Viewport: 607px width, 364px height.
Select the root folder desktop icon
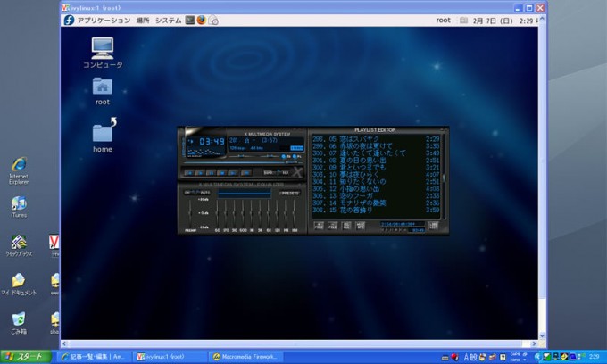click(x=102, y=91)
